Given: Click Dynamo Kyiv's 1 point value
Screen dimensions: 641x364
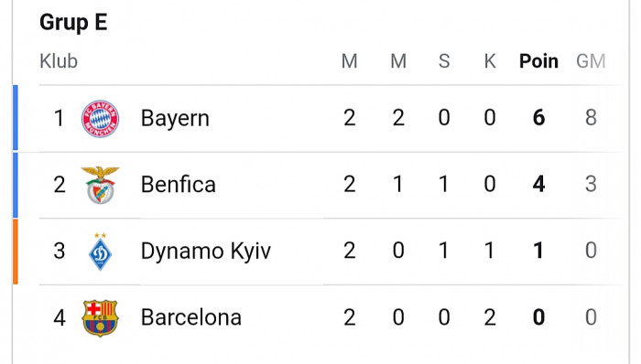Looking at the screenshot, I should (538, 251).
